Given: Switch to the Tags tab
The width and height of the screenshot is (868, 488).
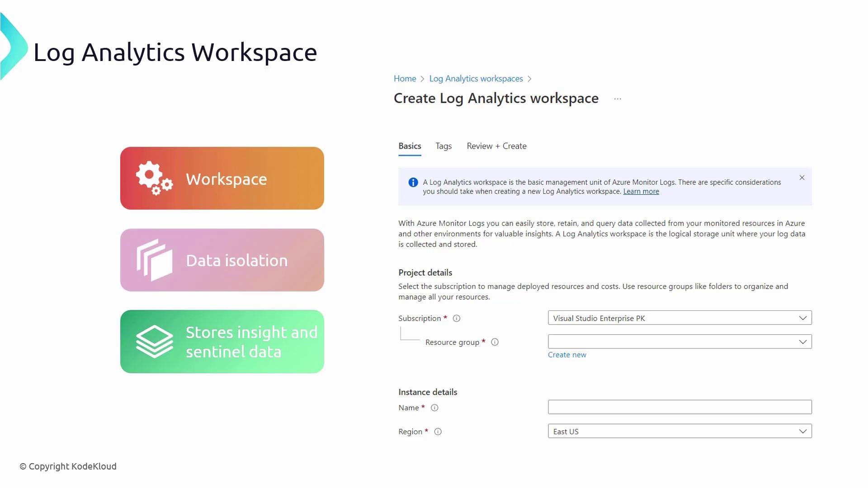Looking at the screenshot, I should point(443,146).
